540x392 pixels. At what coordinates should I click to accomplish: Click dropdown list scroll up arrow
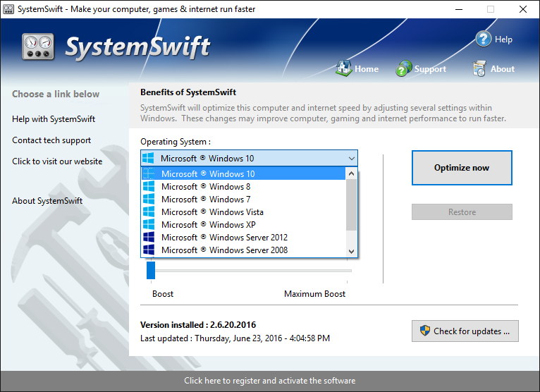click(351, 173)
